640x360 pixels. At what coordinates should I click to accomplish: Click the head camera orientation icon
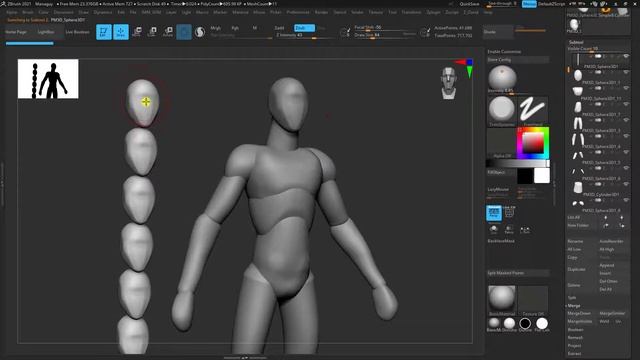[x=449, y=83]
